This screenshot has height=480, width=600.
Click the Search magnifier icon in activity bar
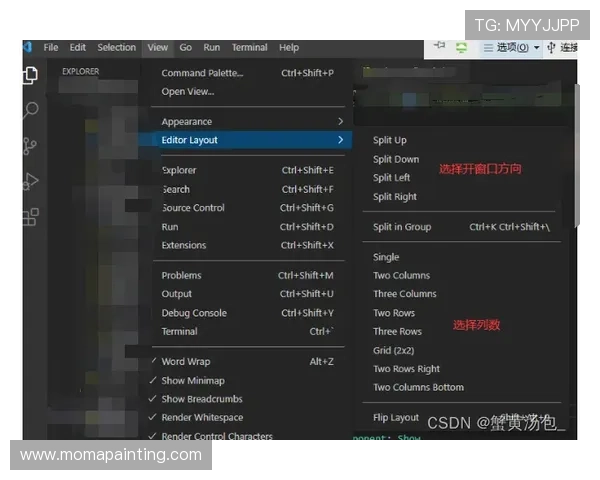30,110
